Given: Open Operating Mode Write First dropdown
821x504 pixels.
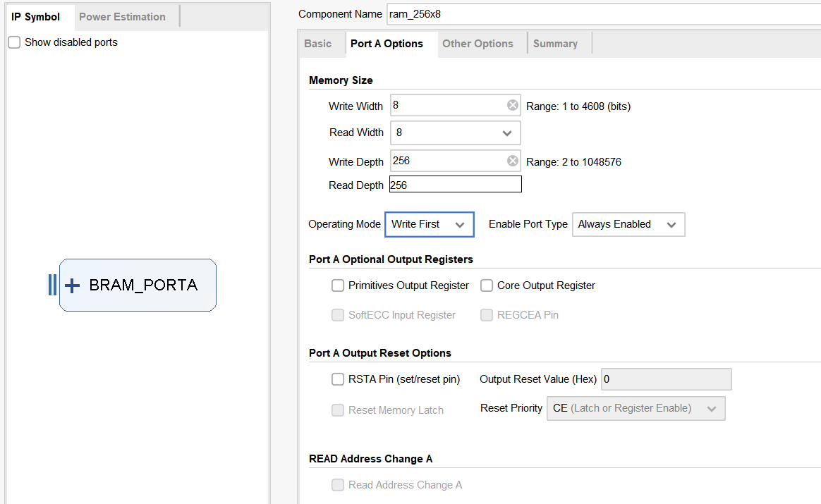Looking at the screenshot, I should (429, 224).
